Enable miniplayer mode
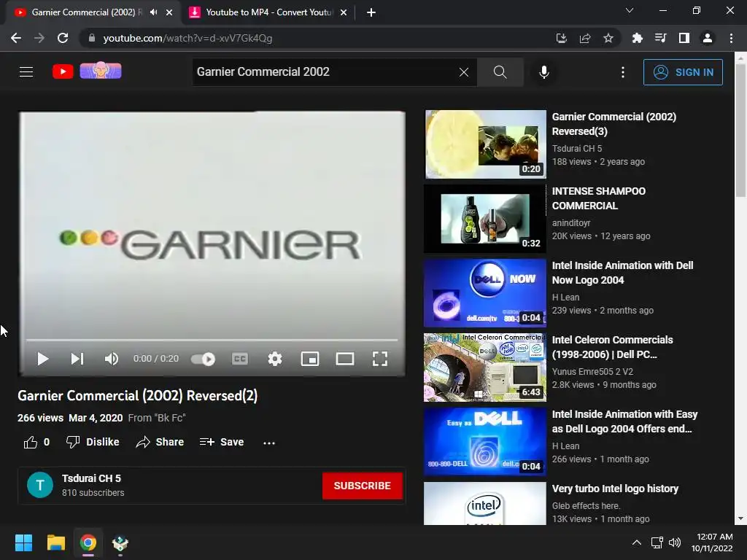The height and width of the screenshot is (560, 747). click(310, 359)
